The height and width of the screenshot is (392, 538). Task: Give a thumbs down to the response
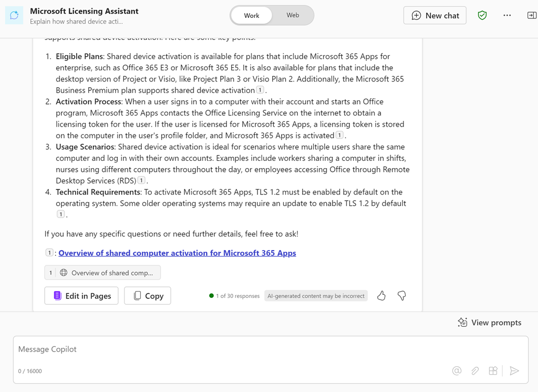401,296
